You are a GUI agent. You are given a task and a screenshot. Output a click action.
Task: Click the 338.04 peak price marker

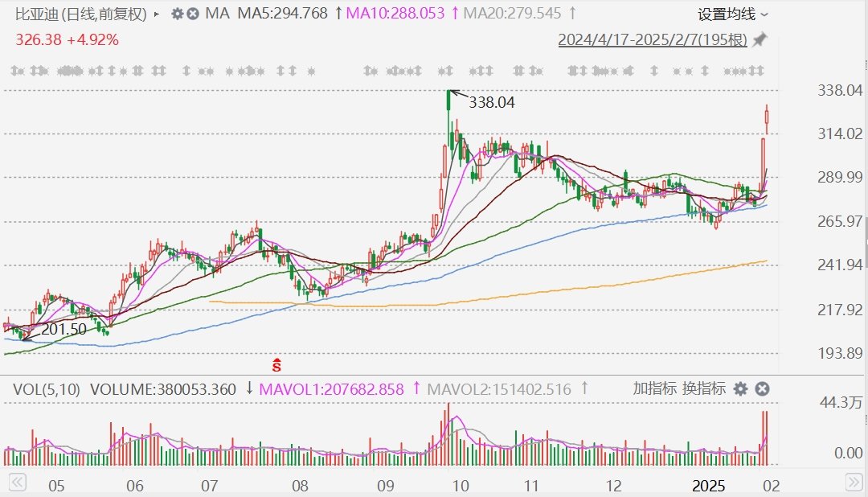tap(491, 102)
